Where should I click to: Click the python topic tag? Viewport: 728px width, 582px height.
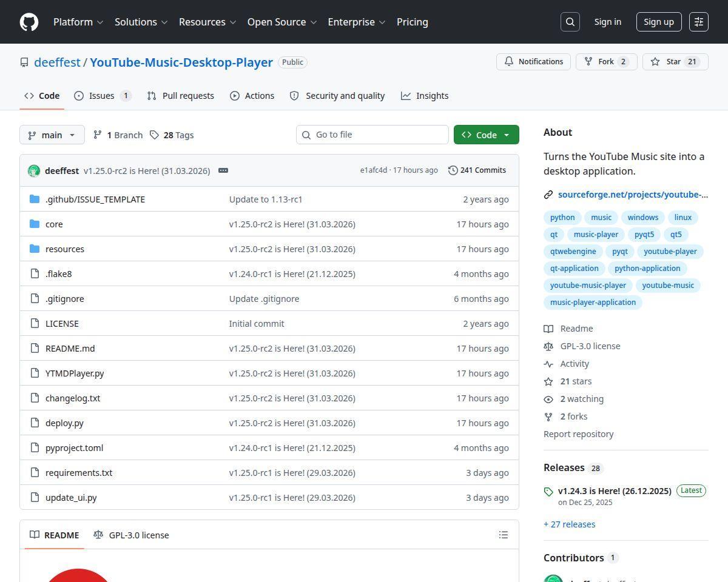pyautogui.click(x=562, y=217)
